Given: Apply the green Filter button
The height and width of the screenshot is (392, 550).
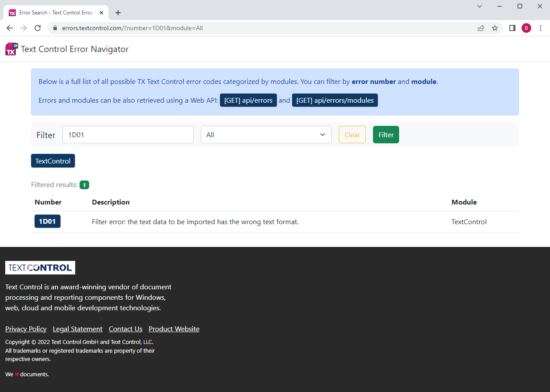Looking at the screenshot, I should coord(386,135).
